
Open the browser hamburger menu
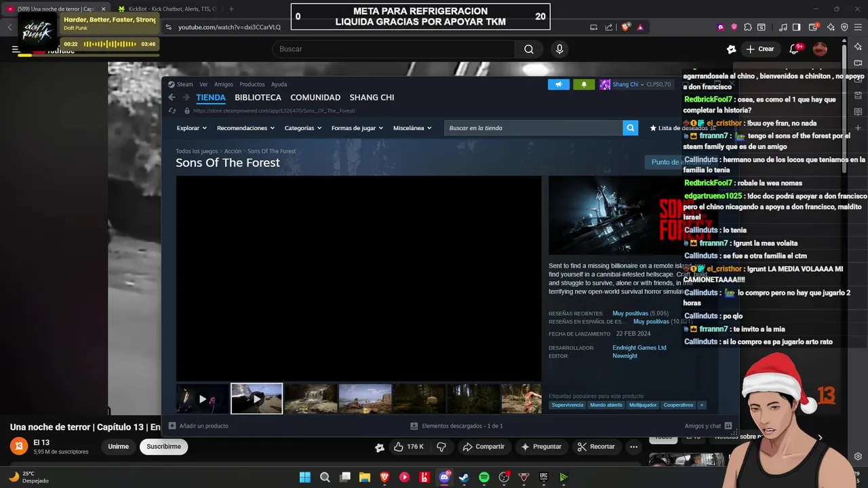(x=858, y=27)
